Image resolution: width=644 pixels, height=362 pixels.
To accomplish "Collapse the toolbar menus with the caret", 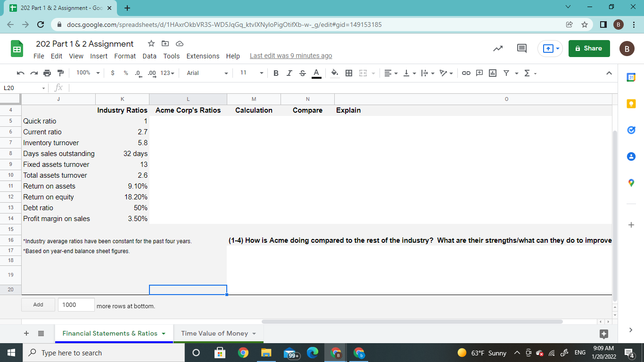I will coord(608,73).
